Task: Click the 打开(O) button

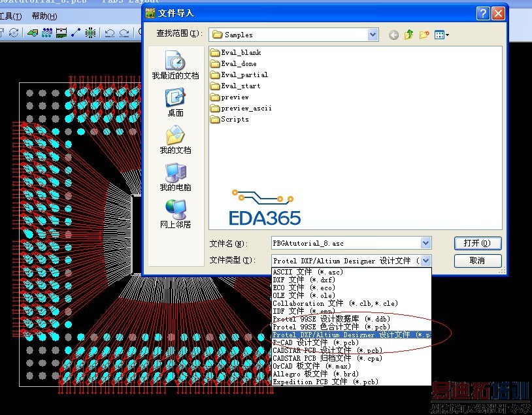Action: (x=477, y=243)
